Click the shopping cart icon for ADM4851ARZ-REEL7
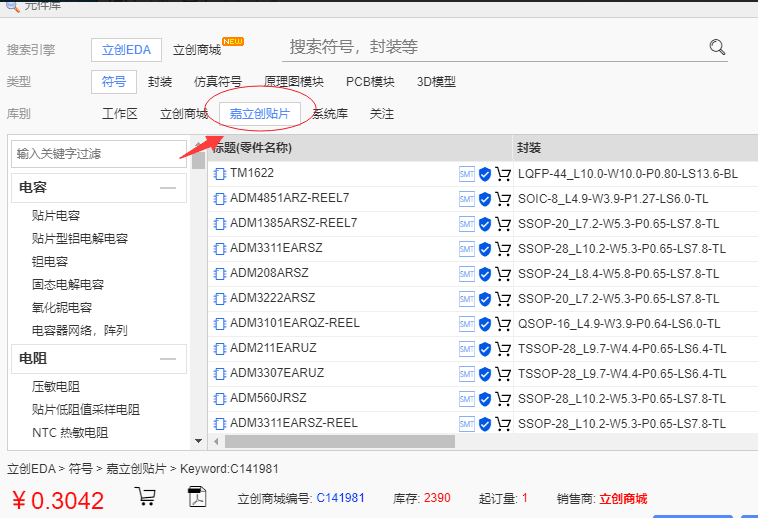 pos(503,199)
